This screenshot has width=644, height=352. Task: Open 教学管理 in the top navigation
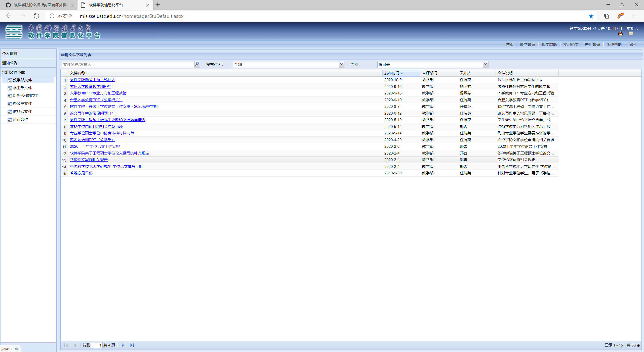(527, 44)
